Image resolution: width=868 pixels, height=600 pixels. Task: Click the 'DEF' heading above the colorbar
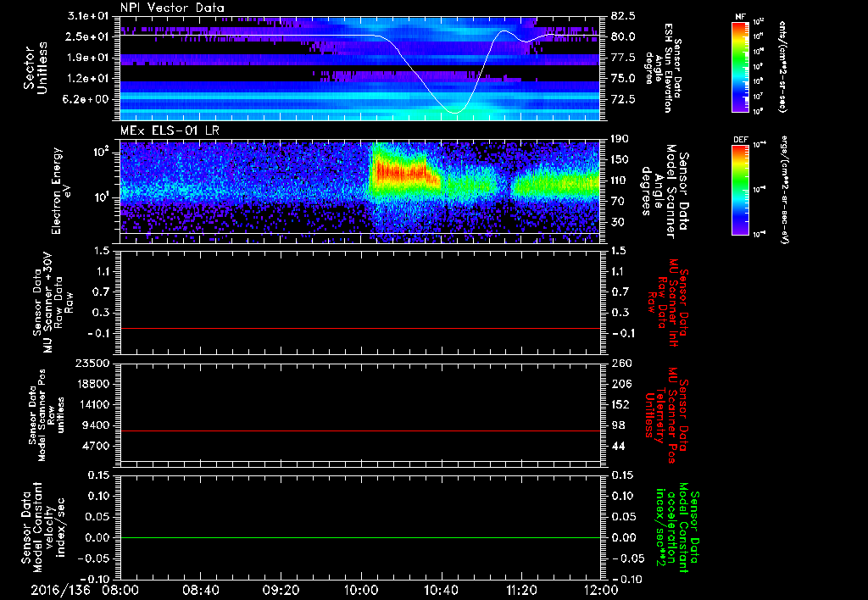(740, 140)
